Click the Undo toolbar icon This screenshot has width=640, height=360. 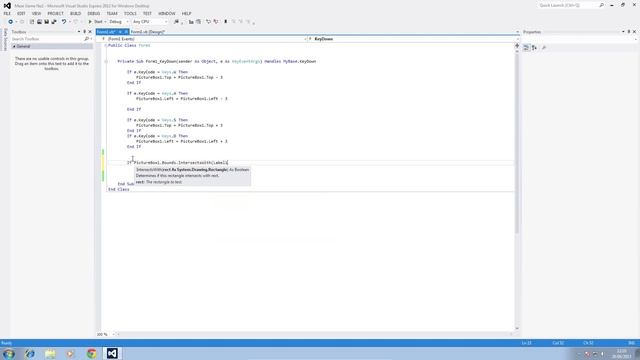[64, 22]
